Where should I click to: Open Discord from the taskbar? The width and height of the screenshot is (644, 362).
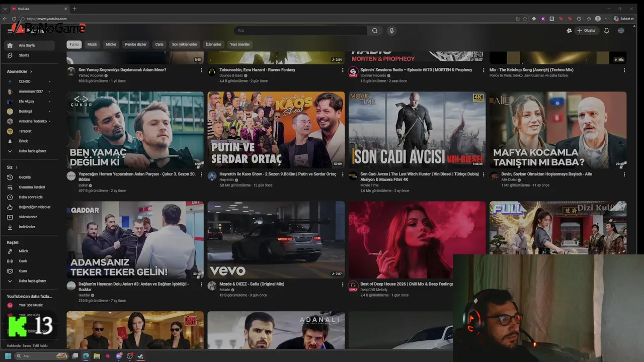pos(119,356)
